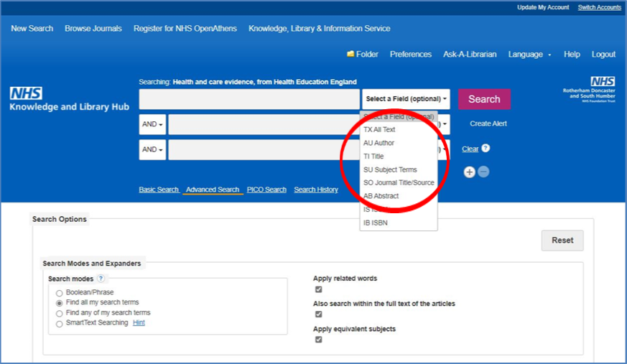Open Search History tab
This screenshot has height=364, width=627.
click(x=316, y=190)
